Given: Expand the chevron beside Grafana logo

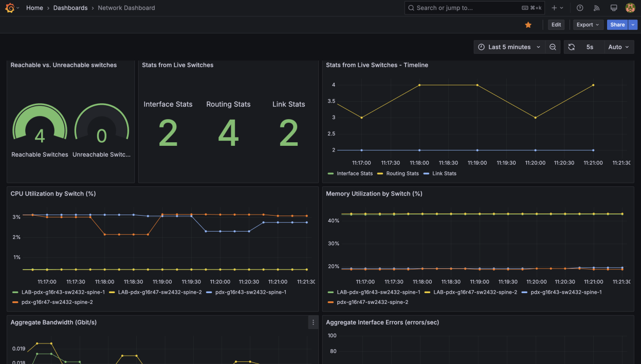Looking at the screenshot, I should [x=18, y=8].
